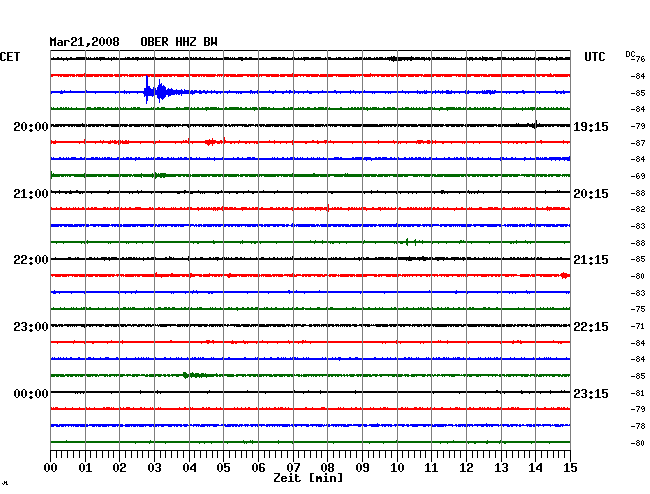Click the 23:00 CET time label
The width and height of the screenshot is (650, 494).
(x=31, y=327)
